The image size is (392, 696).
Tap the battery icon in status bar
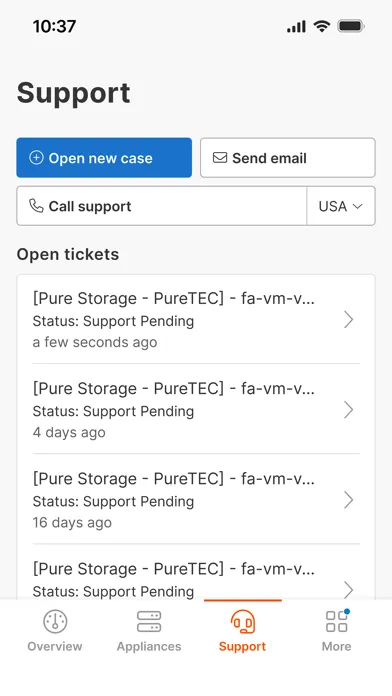point(351,26)
